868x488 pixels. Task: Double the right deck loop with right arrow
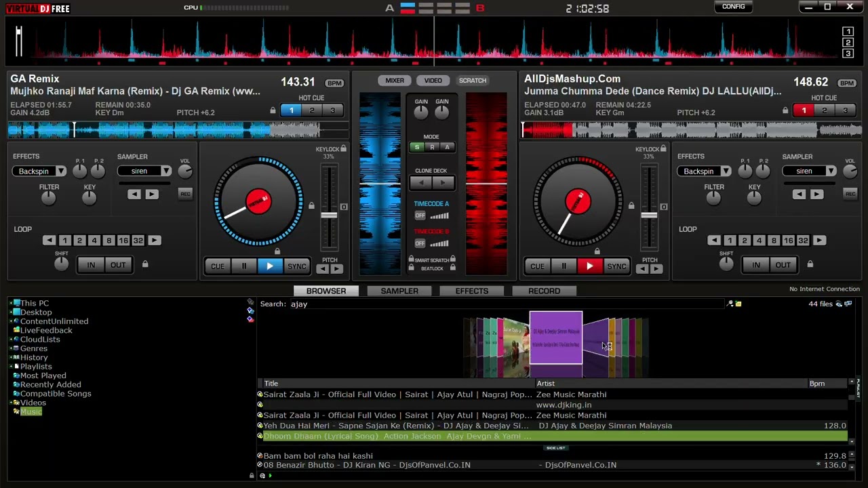click(x=819, y=241)
